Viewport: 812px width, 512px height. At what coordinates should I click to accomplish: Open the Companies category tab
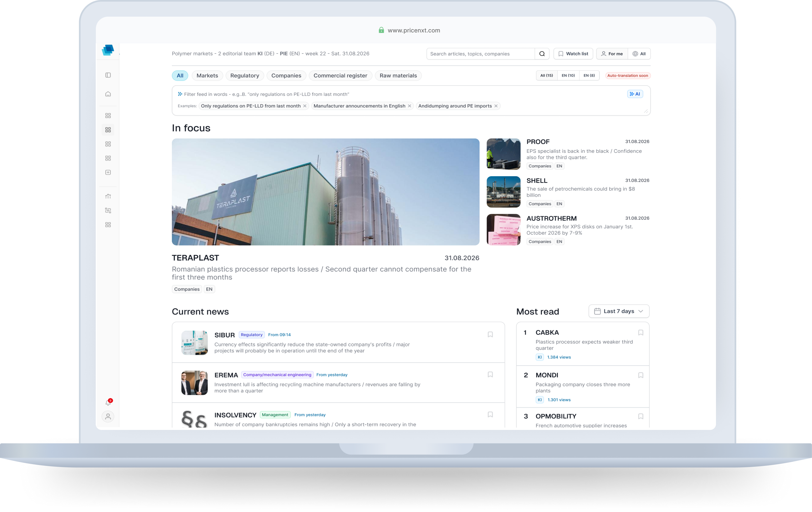286,76
